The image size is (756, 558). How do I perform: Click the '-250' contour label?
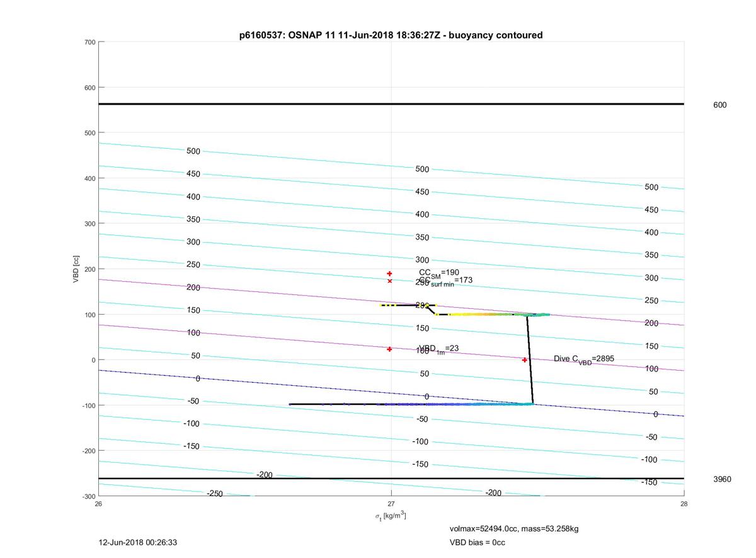tap(215, 494)
